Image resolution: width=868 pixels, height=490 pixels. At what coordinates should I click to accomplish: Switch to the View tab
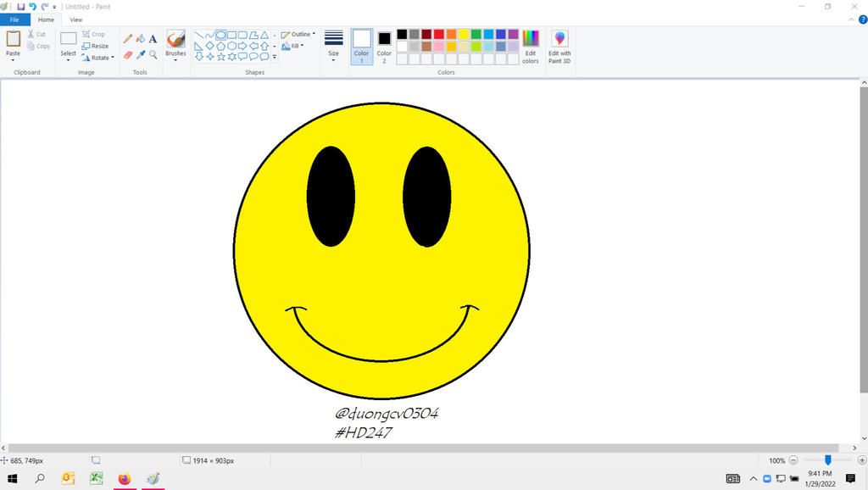coord(75,19)
